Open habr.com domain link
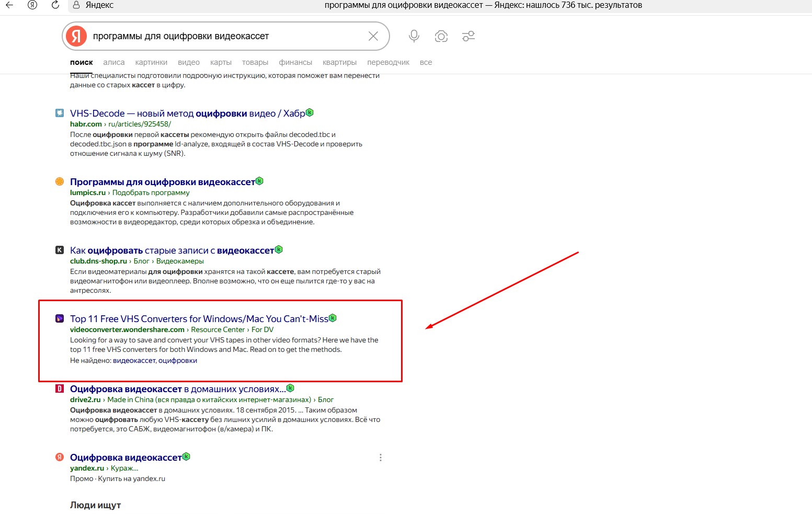Screen dimensions: 812x514 (86, 124)
